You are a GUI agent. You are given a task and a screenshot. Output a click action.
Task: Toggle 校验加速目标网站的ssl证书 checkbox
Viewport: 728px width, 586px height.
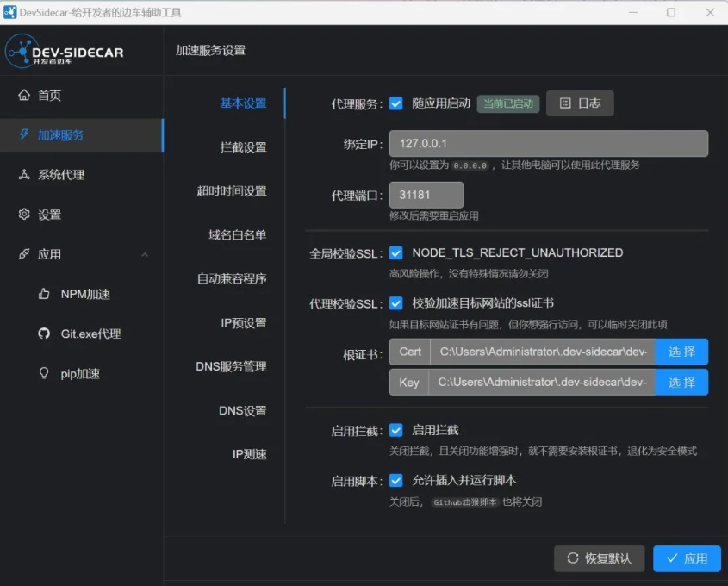tap(396, 303)
